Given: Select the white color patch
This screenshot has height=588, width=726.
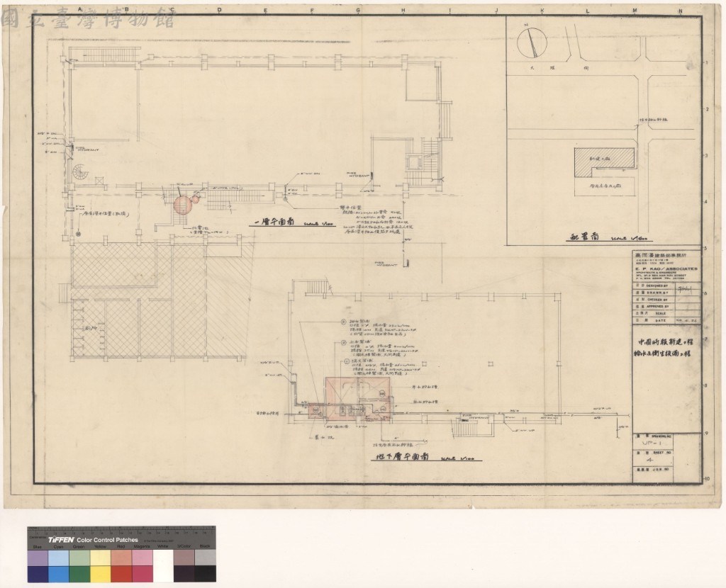Looking at the screenshot, I should click(163, 565).
